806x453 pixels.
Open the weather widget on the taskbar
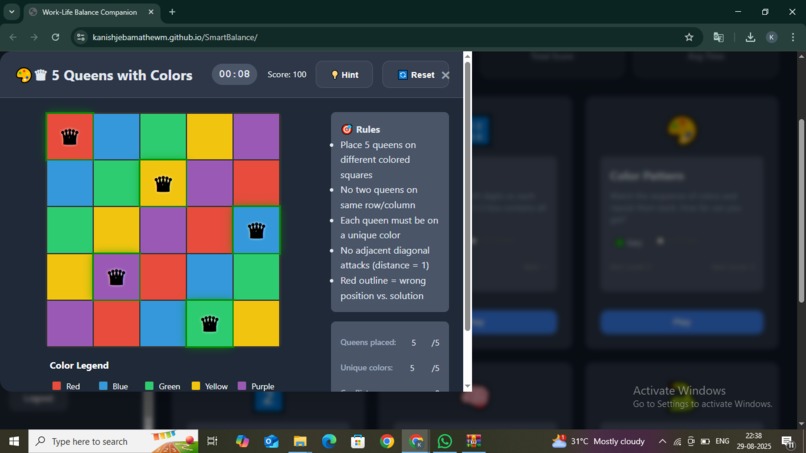598,441
